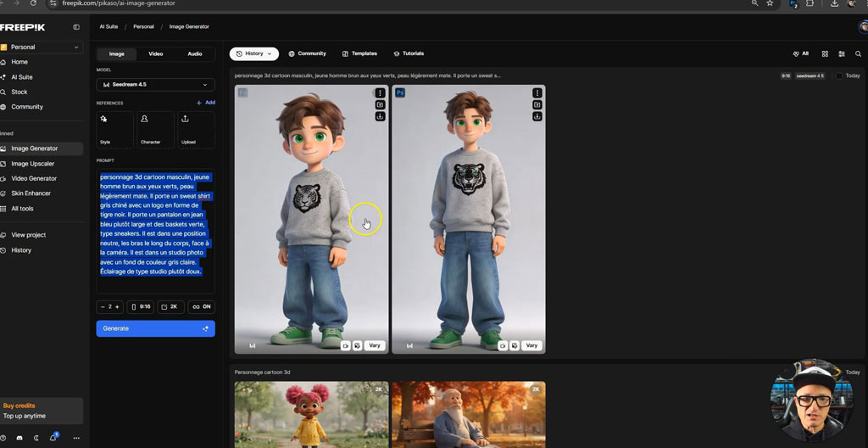Click Vary on the first image
This screenshot has height=448, width=868.
375,345
